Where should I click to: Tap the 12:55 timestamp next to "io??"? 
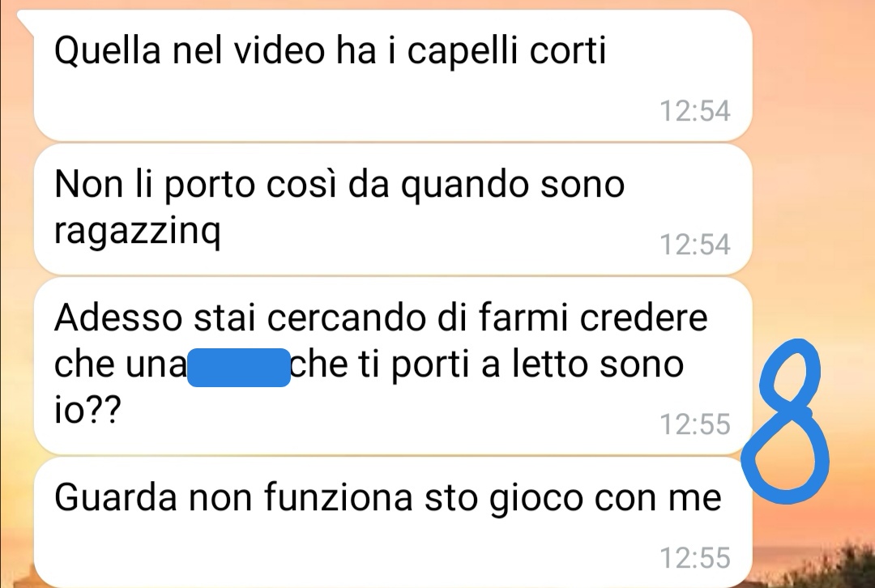click(x=695, y=424)
